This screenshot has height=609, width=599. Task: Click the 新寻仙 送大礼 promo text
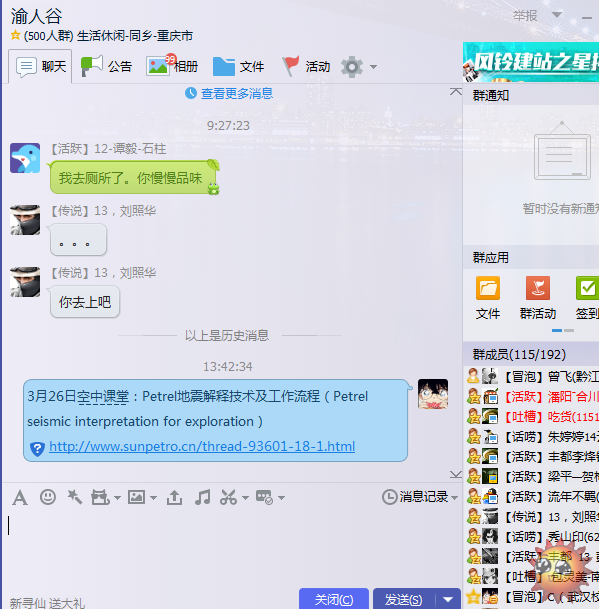pyautogui.click(x=47, y=603)
